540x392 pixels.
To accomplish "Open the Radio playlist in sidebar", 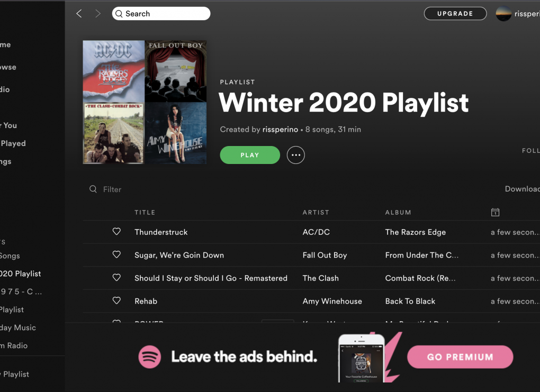I will [14, 345].
